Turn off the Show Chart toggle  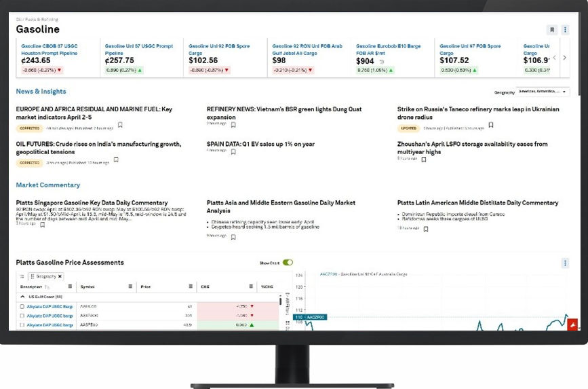[x=288, y=263]
